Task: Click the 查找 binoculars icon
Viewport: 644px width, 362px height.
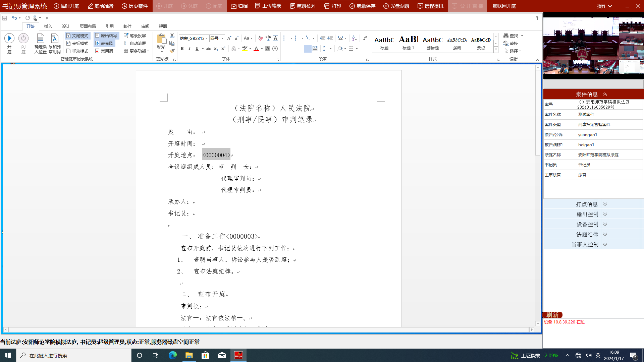Action: point(506,36)
